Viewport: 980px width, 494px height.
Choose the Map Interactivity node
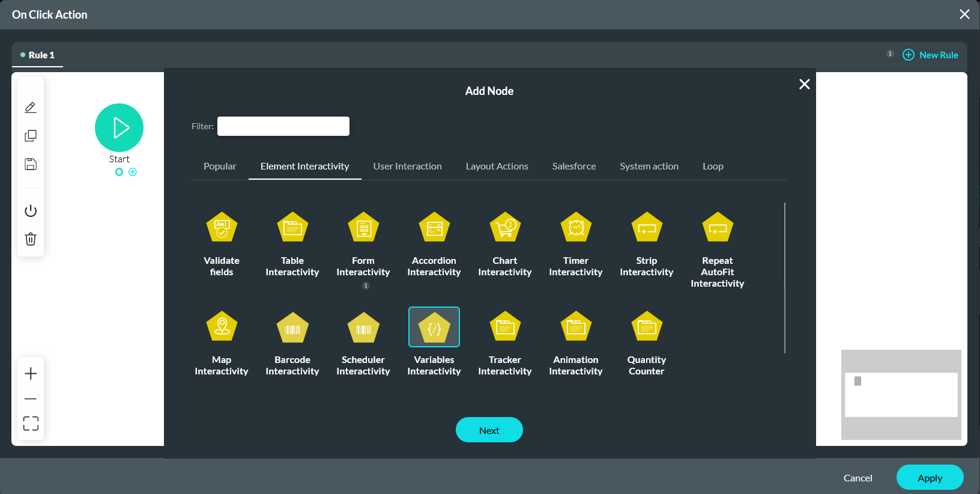tap(222, 327)
